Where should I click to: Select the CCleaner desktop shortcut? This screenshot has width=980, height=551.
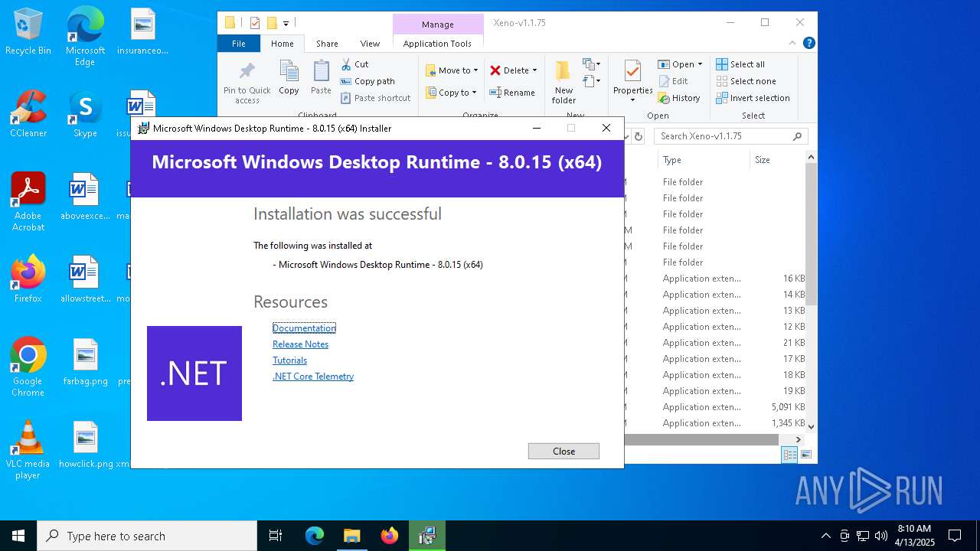(x=28, y=115)
